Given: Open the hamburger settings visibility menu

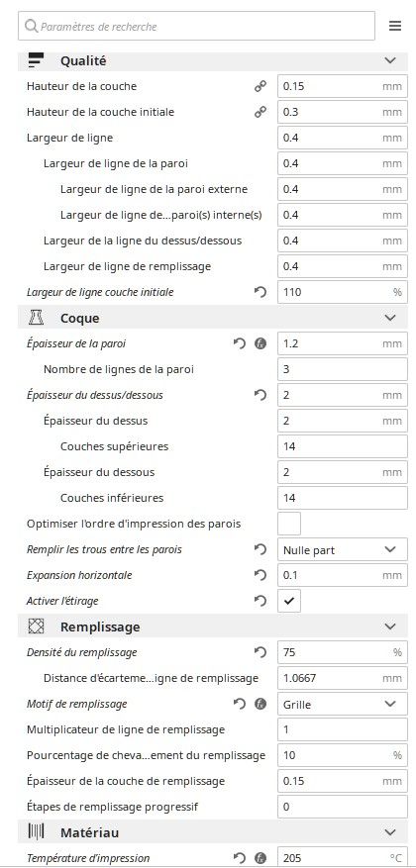Looking at the screenshot, I should [x=394, y=26].
